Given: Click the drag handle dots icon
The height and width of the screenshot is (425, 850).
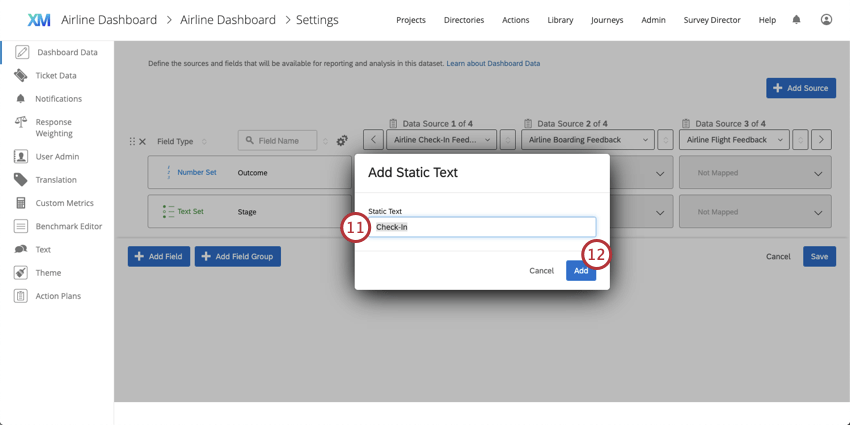Looking at the screenshot, I should pyautogui.click(x=132, y=141).
